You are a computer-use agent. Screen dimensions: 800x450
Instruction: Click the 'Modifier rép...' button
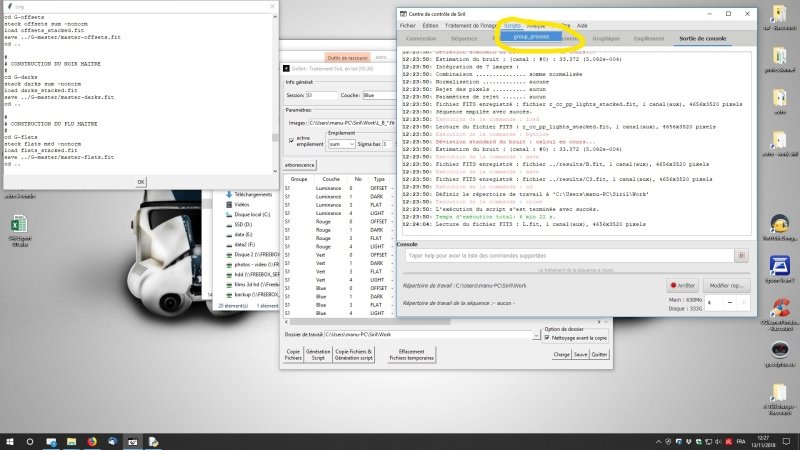pyautogui.click(x=727, y=286)
